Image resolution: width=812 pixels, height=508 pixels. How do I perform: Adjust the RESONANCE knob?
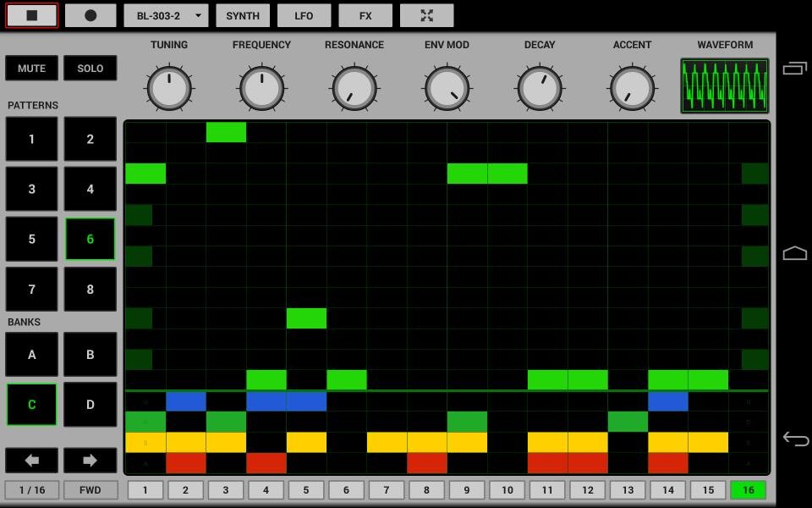tap(354, 88)
